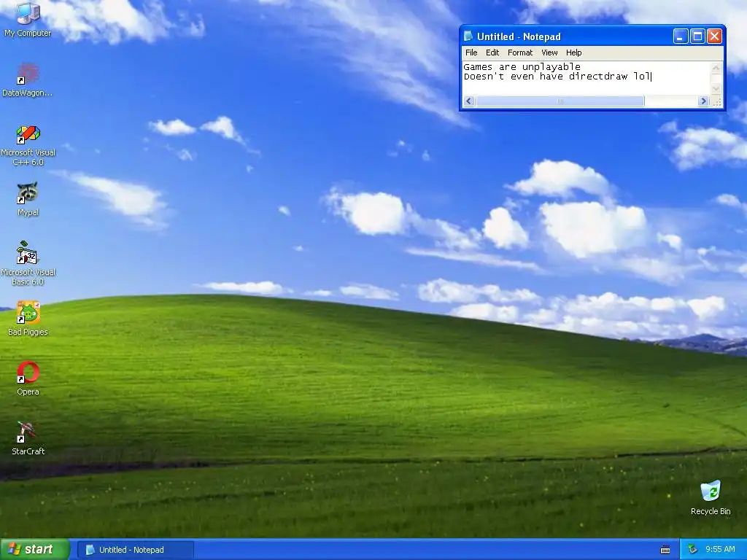Click the Start button

pyautogui.click(x=34, y=550)
